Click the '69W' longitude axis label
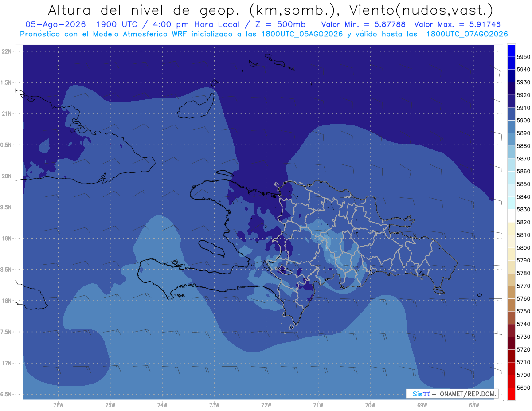Image resolution: width=532 pixels, height=411 pixels. point(422,405)
